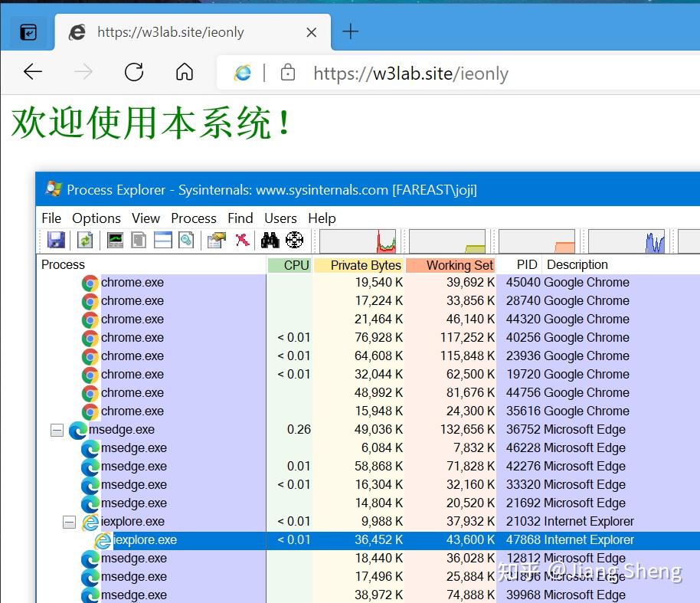Toggle the Show Lower Pane icon
The image size is (700, 603).
point(162,240)
